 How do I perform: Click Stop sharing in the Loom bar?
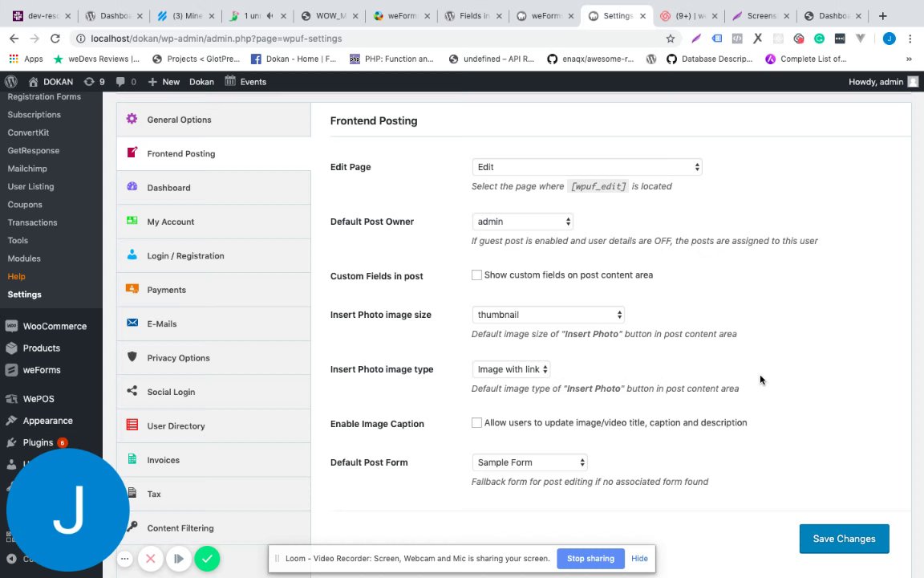pyautogui.click(x=590, y=559)
